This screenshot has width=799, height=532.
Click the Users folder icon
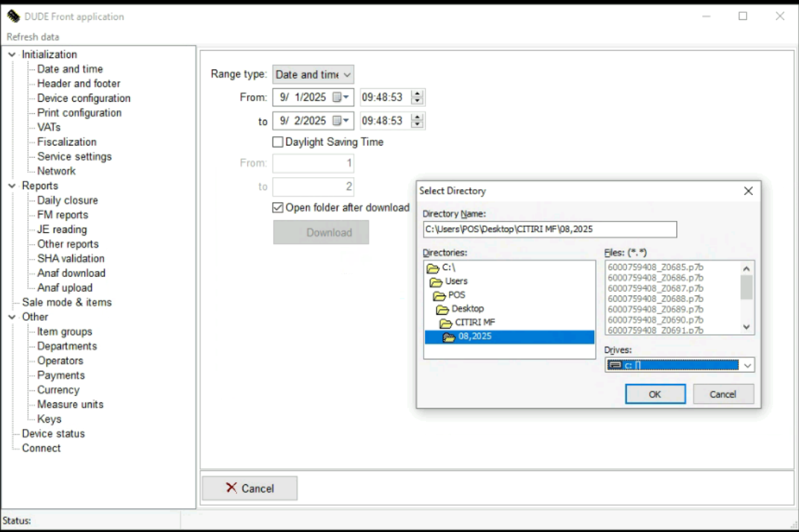pyautogui.click(x=436, y=282)
